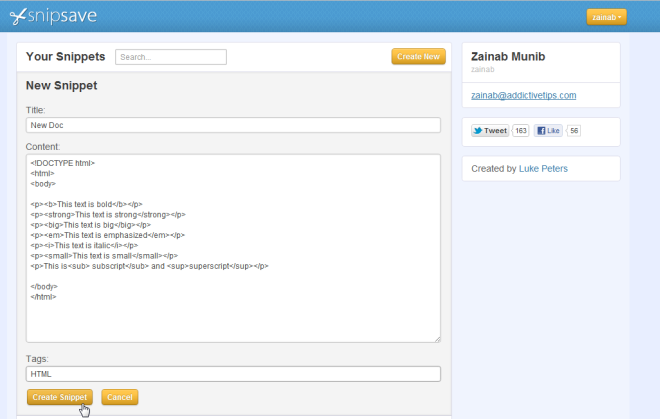The width and height of the screenshot is (660, 419).
Task: Focus the Tags input field
Action: tap(233, 374)
